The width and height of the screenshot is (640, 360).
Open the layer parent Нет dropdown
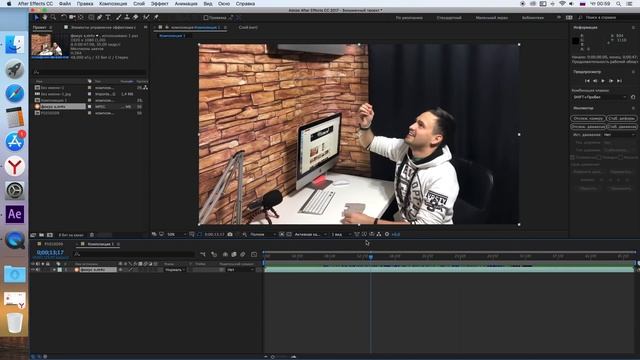(240, 270)
